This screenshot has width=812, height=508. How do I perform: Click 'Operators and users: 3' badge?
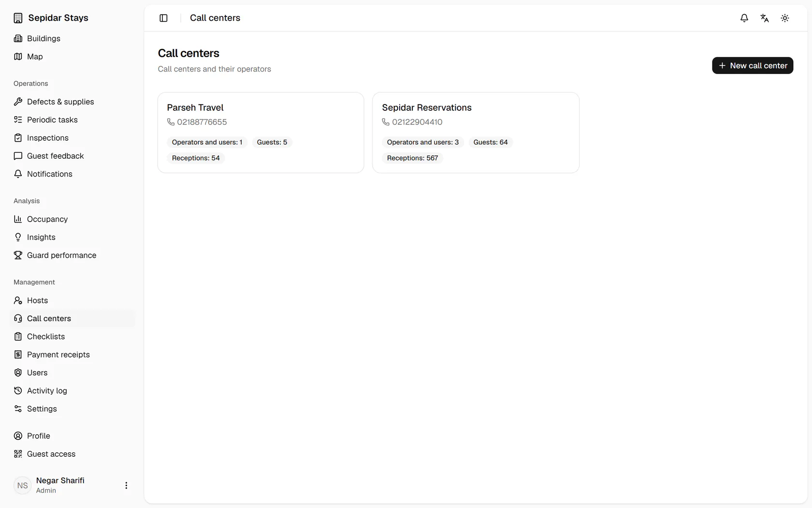423,142
